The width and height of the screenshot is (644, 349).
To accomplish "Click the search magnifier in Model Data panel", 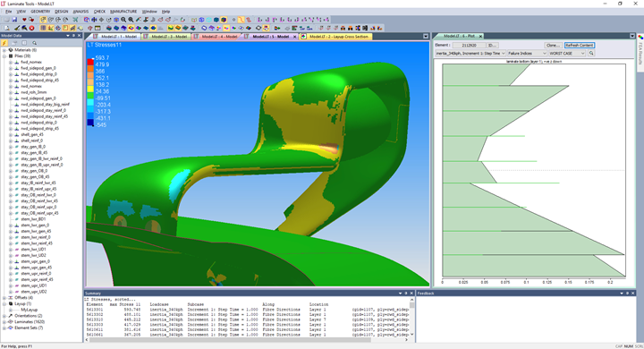I will pos(34,43).
